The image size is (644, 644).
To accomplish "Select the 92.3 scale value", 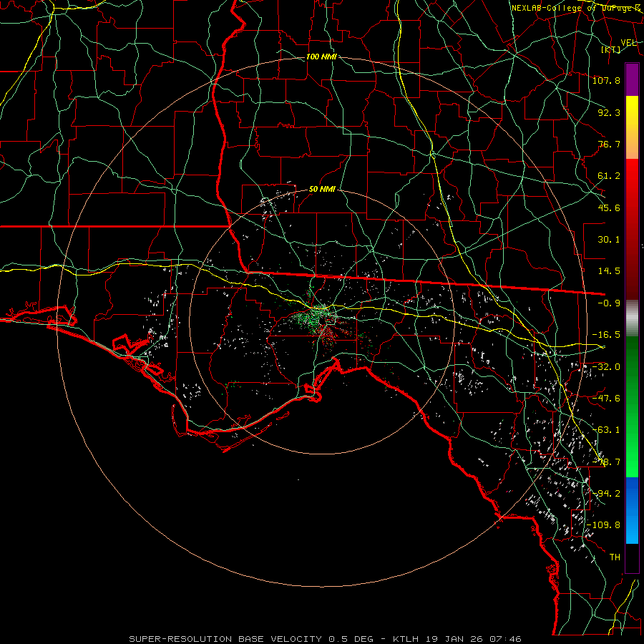I will click(x=609, y=112).
